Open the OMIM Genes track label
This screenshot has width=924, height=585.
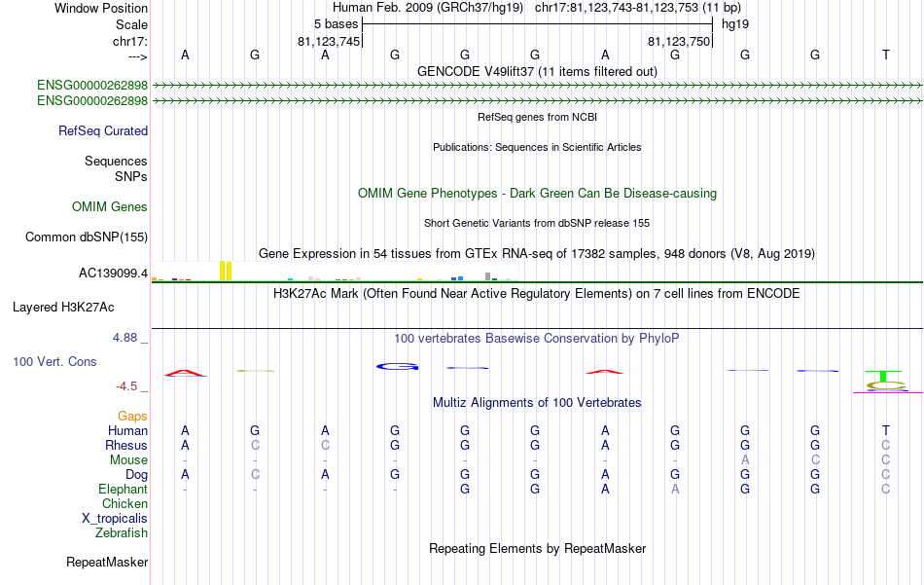pyautogui.click(x=110, y=207)
